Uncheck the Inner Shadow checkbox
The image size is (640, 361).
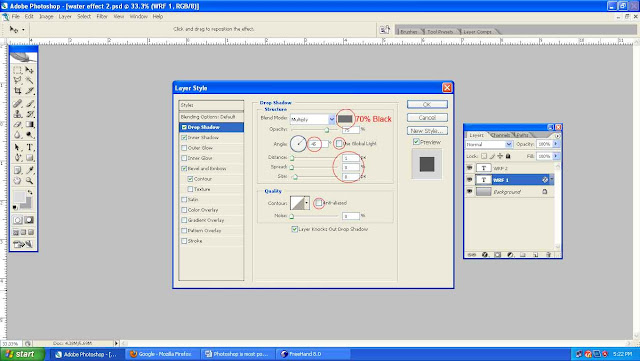point(184,138)
